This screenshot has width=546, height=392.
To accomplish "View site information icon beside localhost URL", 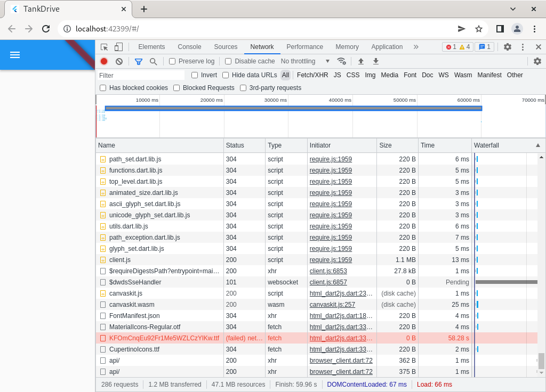I will pyautogui.click(x=67, y=29).
